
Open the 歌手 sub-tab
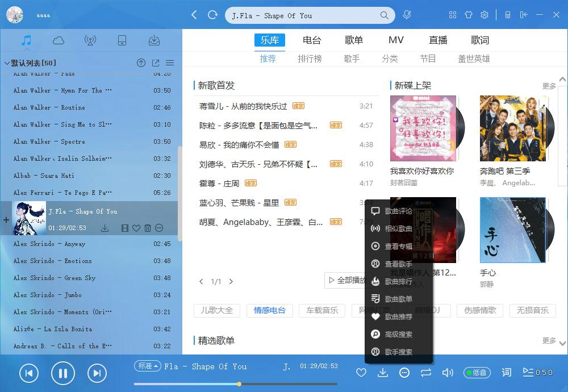point(352,59)
